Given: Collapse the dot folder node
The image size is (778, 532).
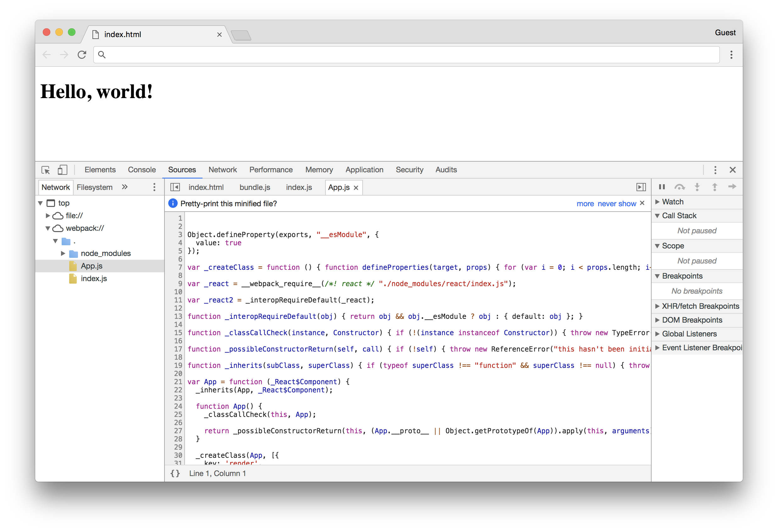Looking at the screenshot, I should (55, 241).
